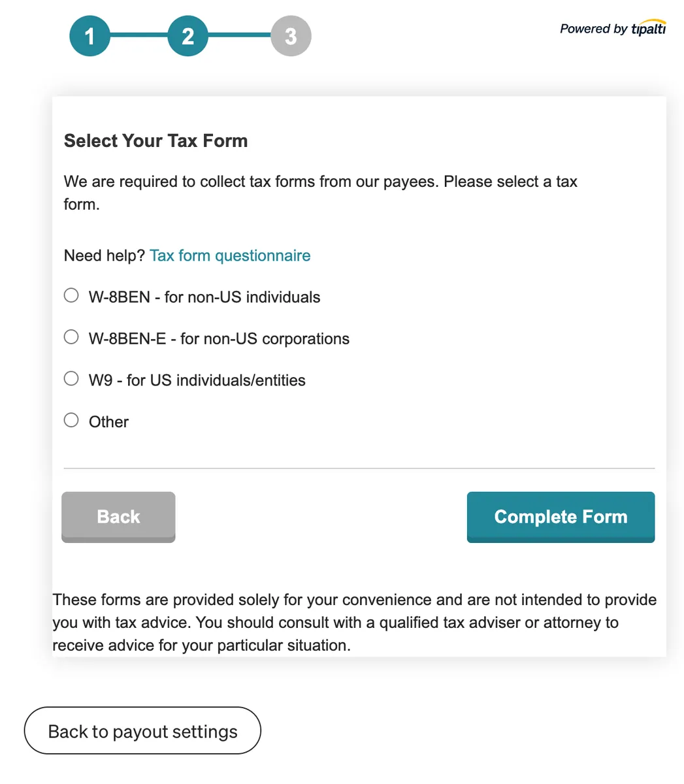Image resolution: width=684 pixels, height=784 pixels.
Task: Pick the Other radio button
Action: pyautogui.click(x=71, y=420)
